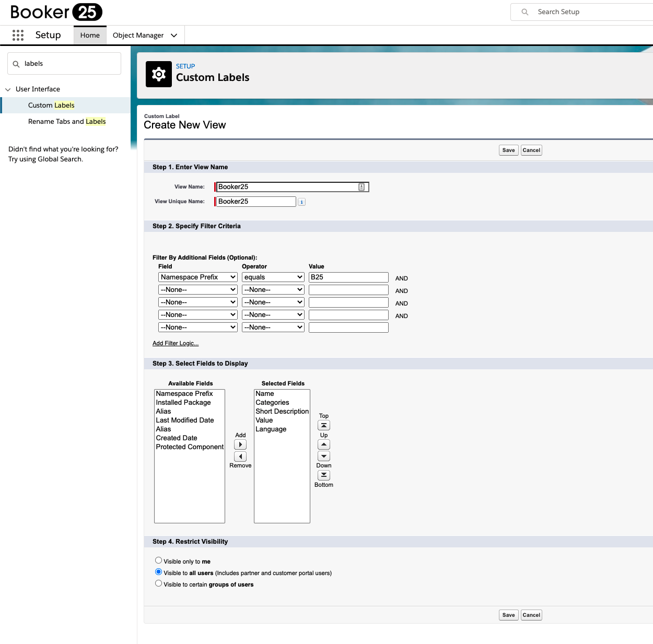
Task: Move selected field to Top
Action: click(324, 426)
